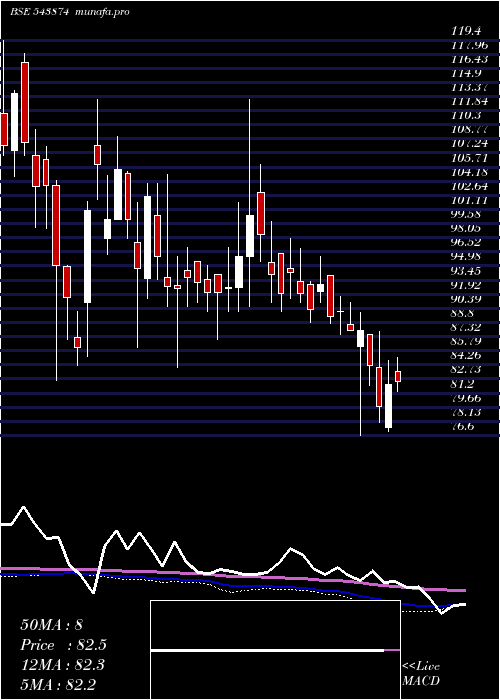This screenshot has height=700, width=500.
Task: Select the Price : 82.5 readout
Action: tap(63, 645)
